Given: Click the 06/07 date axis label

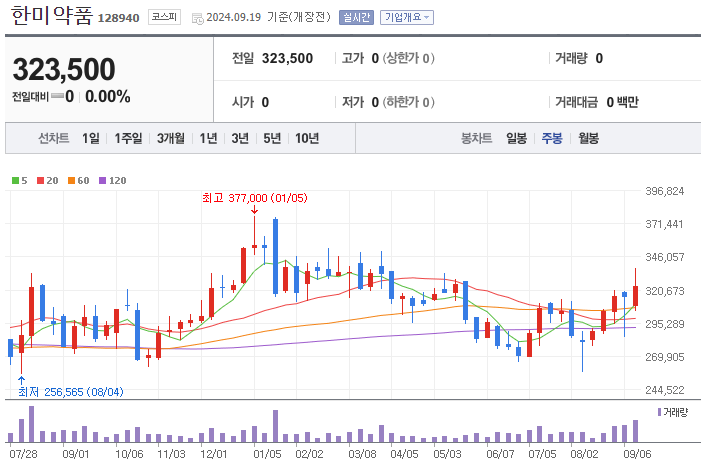Looking at the screenshot, I should click(x=500, y=454).
